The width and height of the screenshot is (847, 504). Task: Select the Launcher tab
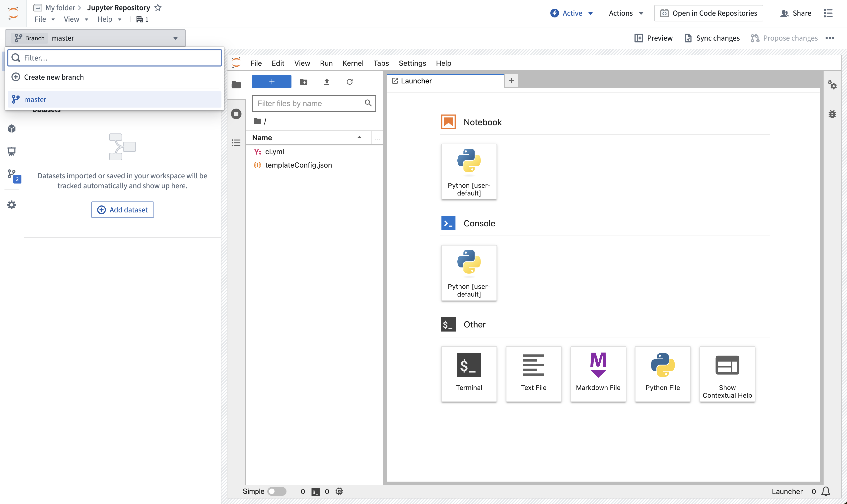(x=445, y=81)
